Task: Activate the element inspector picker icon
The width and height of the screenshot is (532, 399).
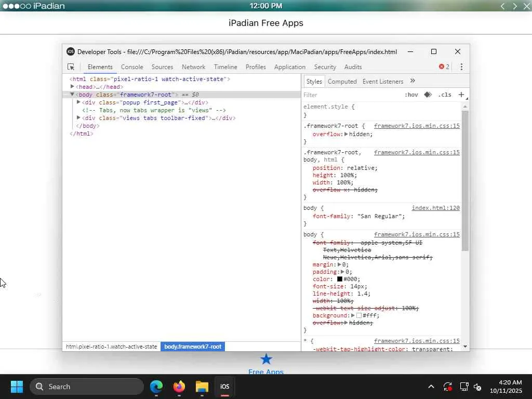Action: [x=71, y=67]
